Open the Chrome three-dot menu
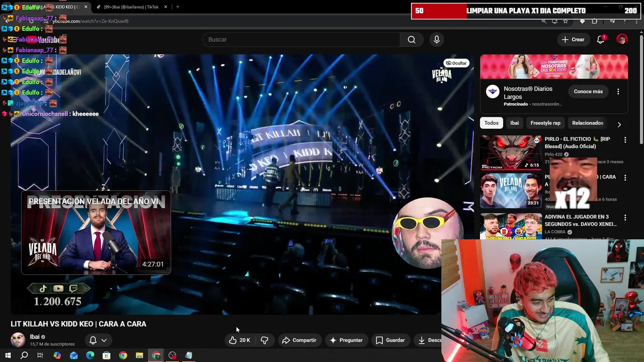Image resolution: width=644 pixels, height=362 pixels. coord(636,21)
